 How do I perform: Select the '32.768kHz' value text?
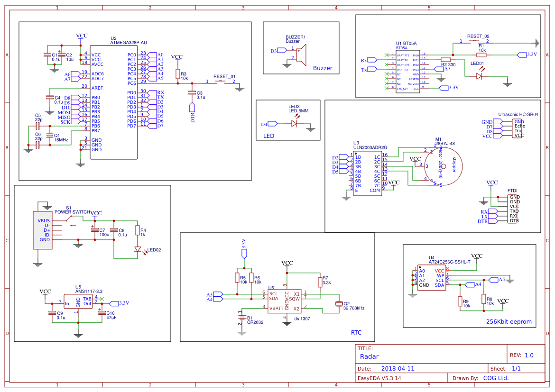[x=353, y=308]
